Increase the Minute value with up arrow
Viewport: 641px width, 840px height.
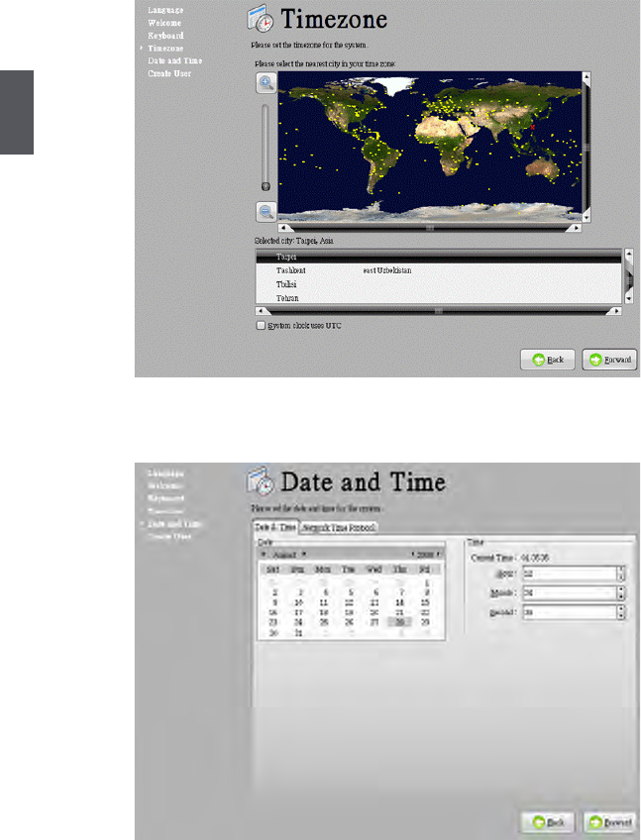[x=621, y=589]
